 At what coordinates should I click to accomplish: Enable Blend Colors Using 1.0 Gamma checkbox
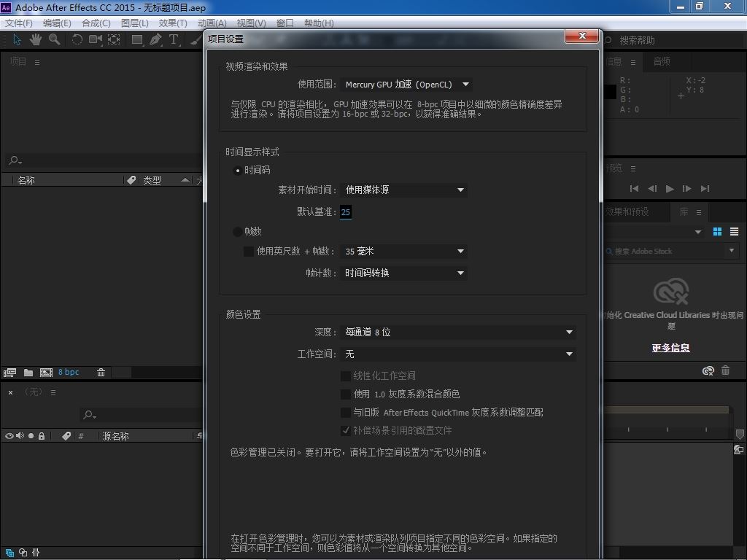(x=346, y=394)
